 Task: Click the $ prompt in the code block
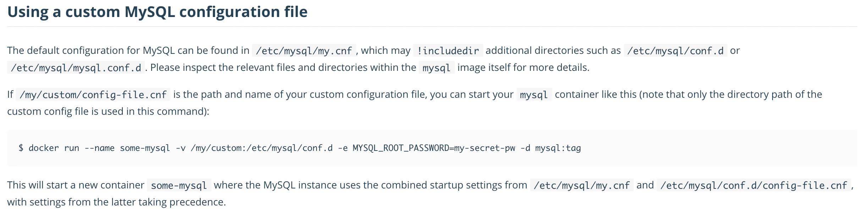click(21, 148)
